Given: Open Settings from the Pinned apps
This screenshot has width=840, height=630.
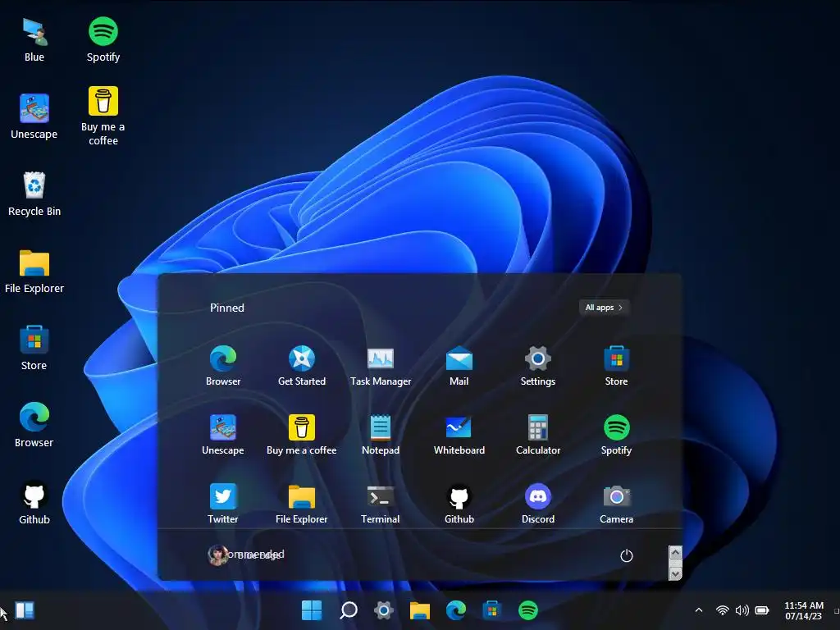Looking at the screenshot, I should 538,367.
